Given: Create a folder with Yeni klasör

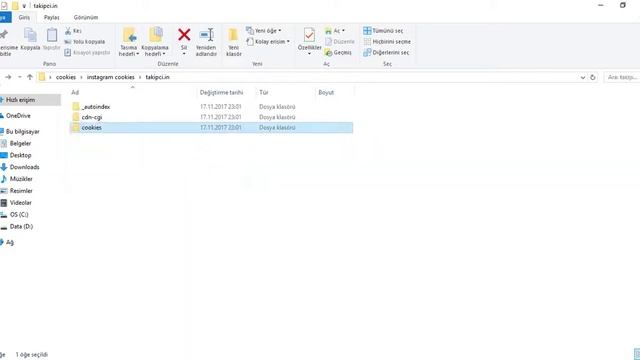Looking at the screenshot, I should point(233,42).
